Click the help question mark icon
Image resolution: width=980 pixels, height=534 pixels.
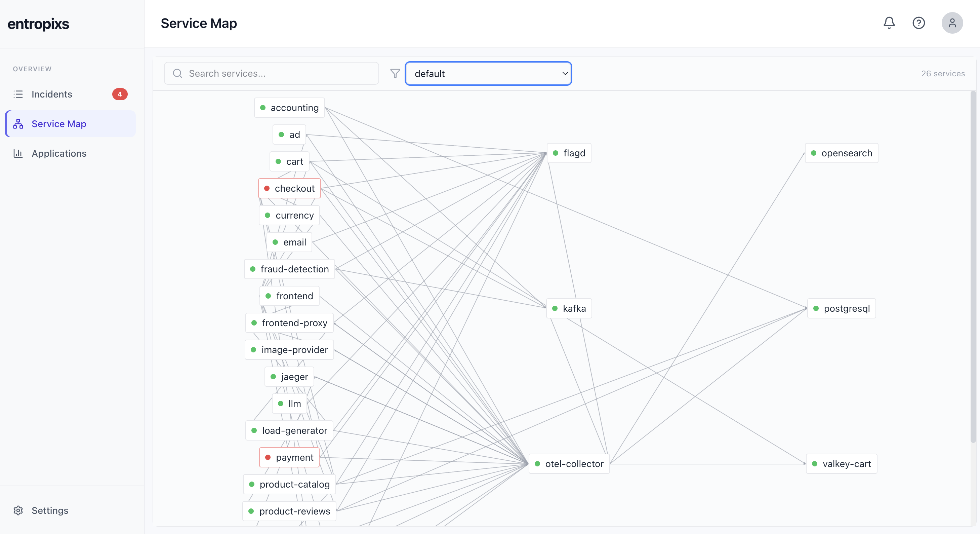[919, 23]
